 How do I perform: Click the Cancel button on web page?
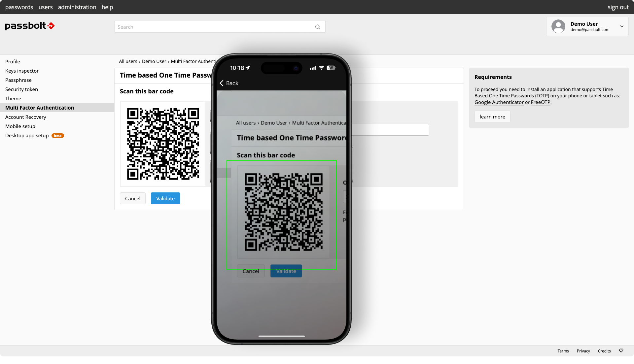coord(132,198)
